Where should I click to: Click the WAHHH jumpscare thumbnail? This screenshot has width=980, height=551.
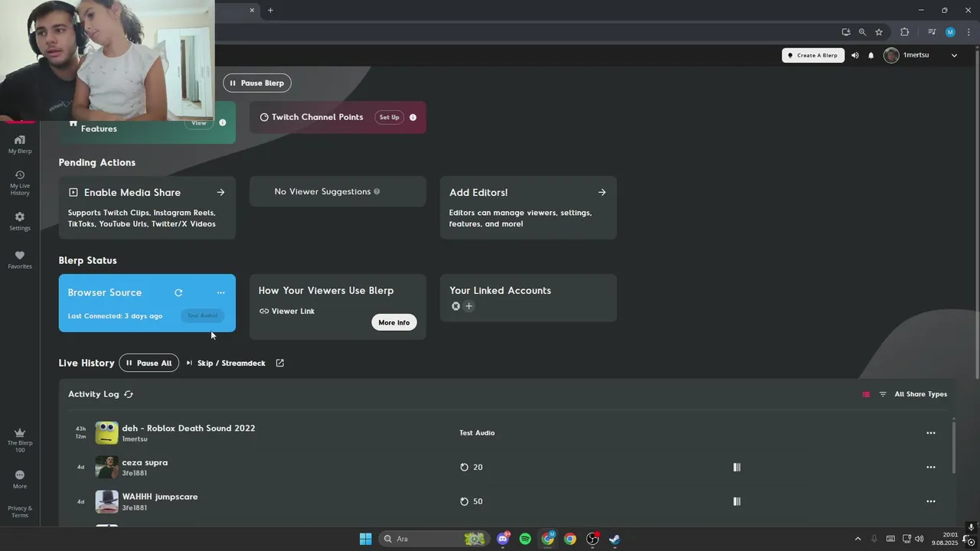(x=106, y=501)
